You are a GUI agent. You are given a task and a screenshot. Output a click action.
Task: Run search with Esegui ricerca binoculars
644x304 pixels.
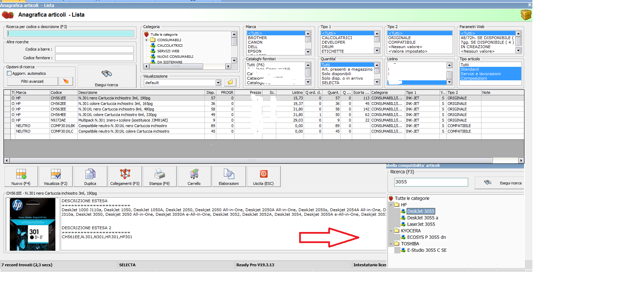107,77
